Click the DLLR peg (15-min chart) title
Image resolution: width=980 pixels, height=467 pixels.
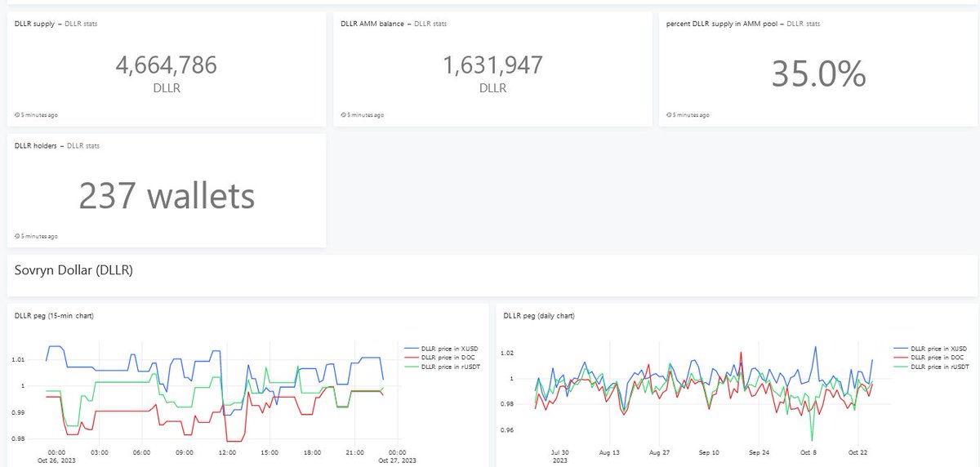pos(54,315)
